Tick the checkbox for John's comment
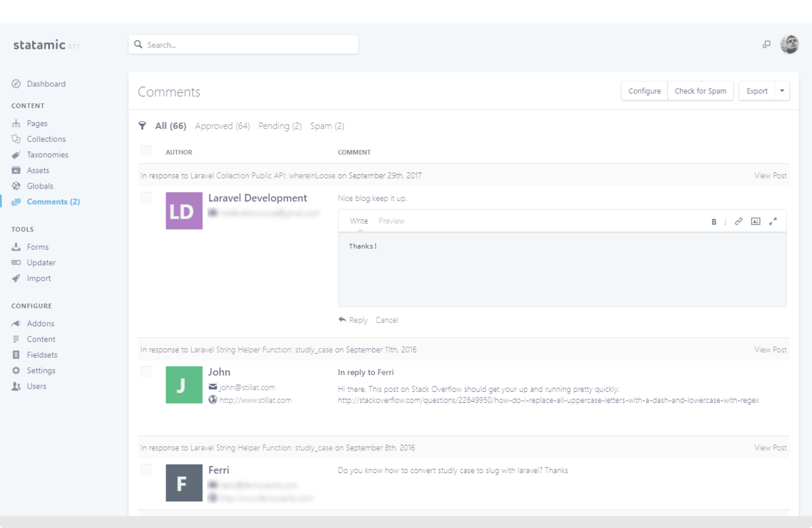The width and height of the screenshot is (812, 528). 146,371
